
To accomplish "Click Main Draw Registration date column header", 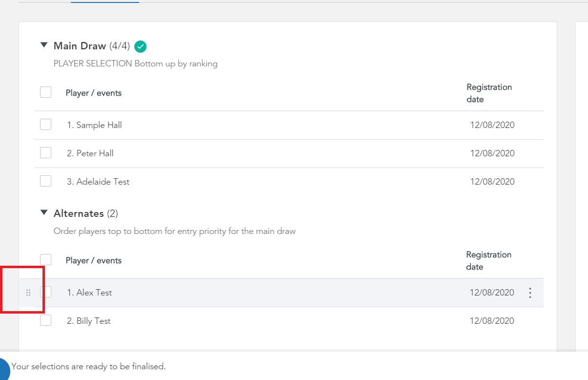I will pyautogui.click(x=489, y=93).
